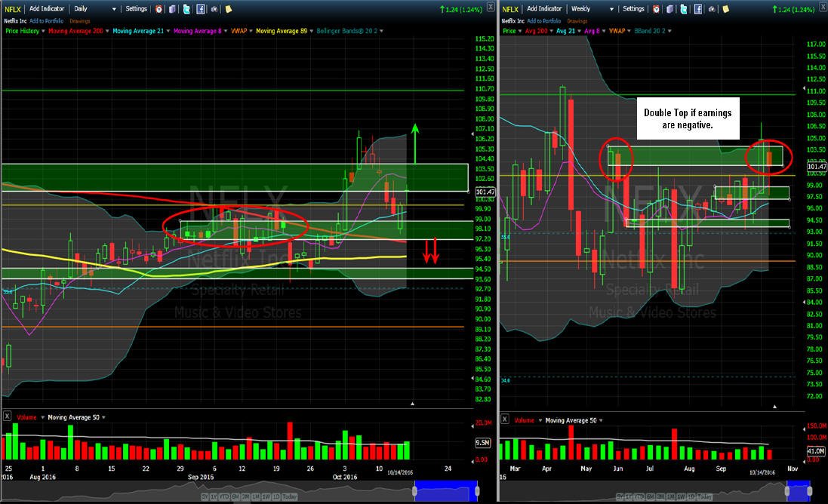Image resolution: width=828 pixels, height=504 pixels.
Task: Select the YTD range in Daily chart
Action: [x=224, y=497]
